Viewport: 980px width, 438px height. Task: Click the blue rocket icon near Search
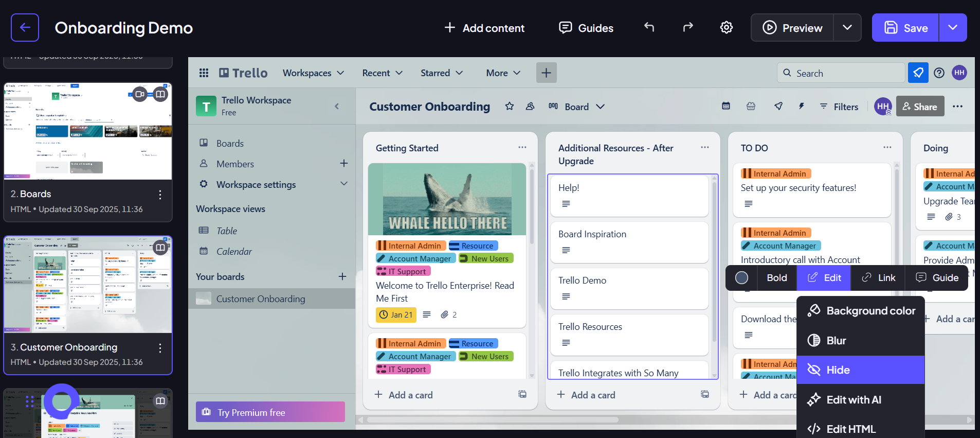(918, 73)
